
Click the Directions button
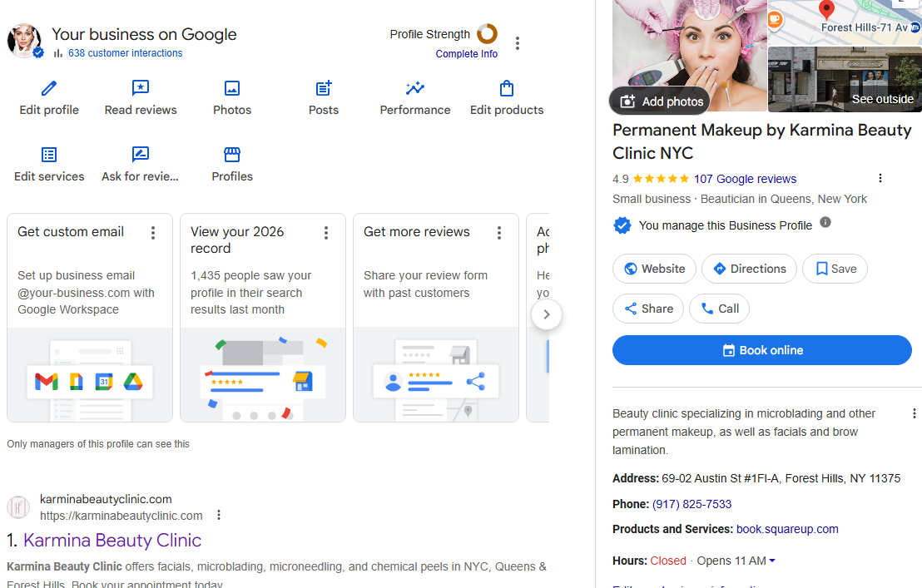pyautogui.click(x=749, y=269)
